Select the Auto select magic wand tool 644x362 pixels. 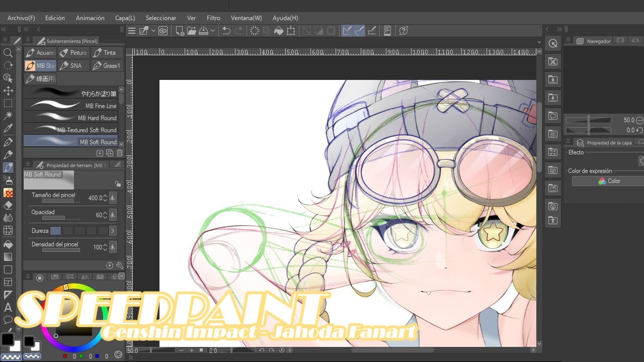[x=8, y=116]
